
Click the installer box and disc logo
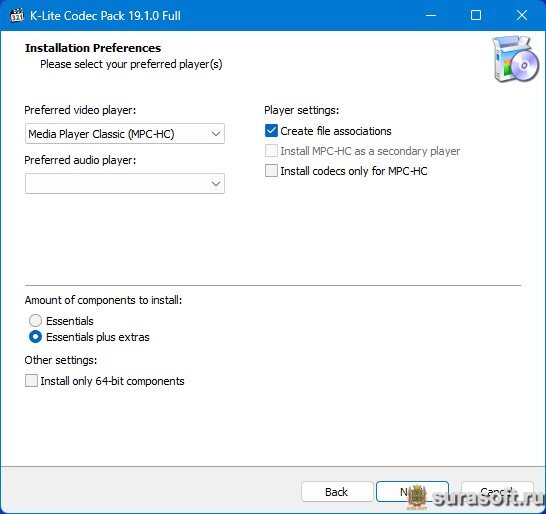click(x=515, y=59)
